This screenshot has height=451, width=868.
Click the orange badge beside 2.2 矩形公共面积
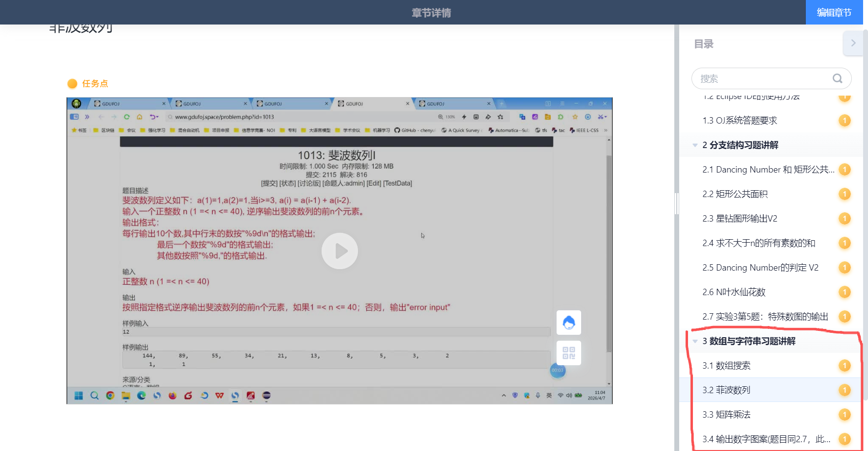(x=844, y=194)
